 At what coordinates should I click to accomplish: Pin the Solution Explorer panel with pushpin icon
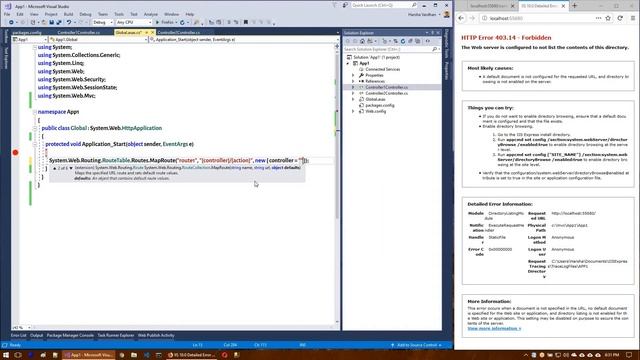[432, 33]
